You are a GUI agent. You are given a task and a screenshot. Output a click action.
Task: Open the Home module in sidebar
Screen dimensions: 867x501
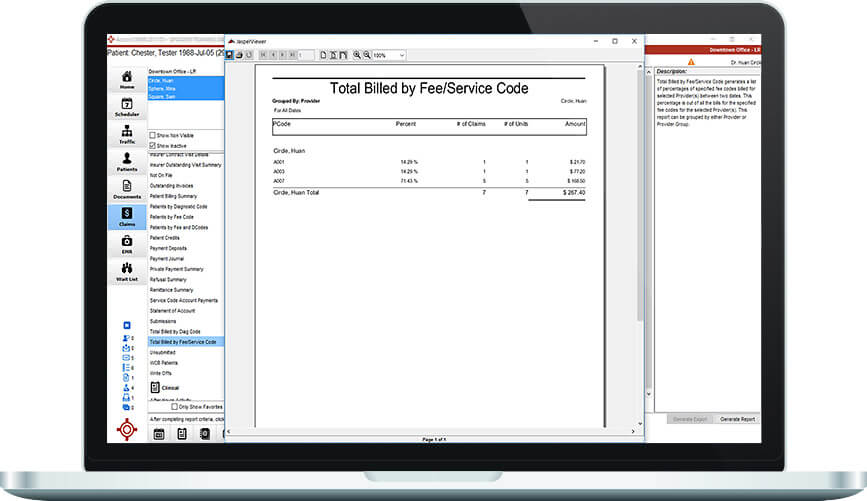(x=127, y=80)
